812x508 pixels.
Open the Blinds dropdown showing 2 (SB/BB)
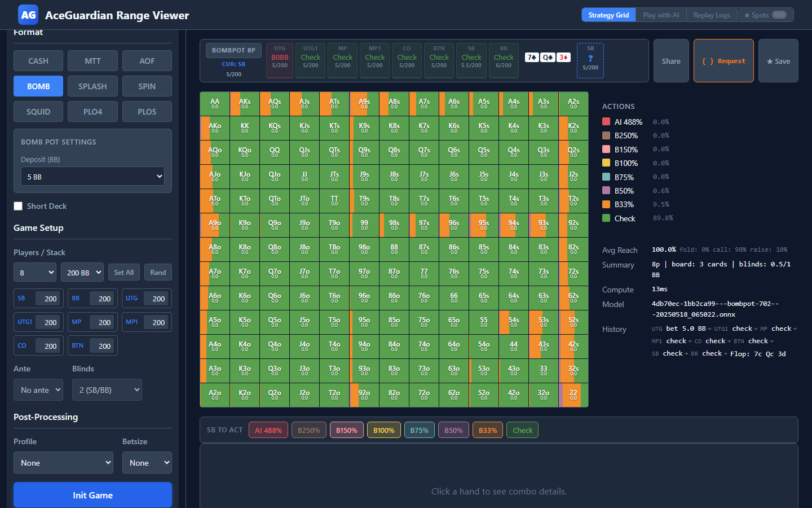pyautogui.click(x=107, y=389)
